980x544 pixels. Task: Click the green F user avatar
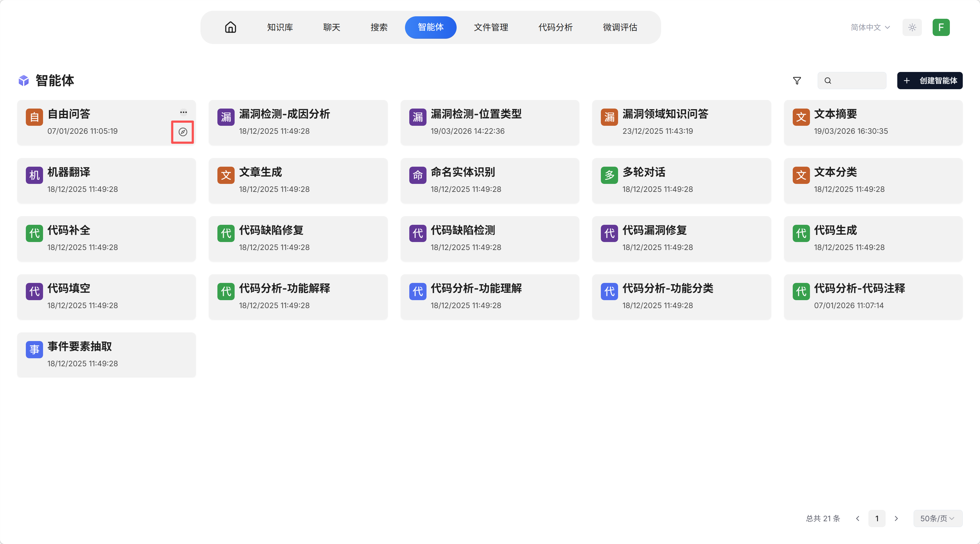(941, 27)
